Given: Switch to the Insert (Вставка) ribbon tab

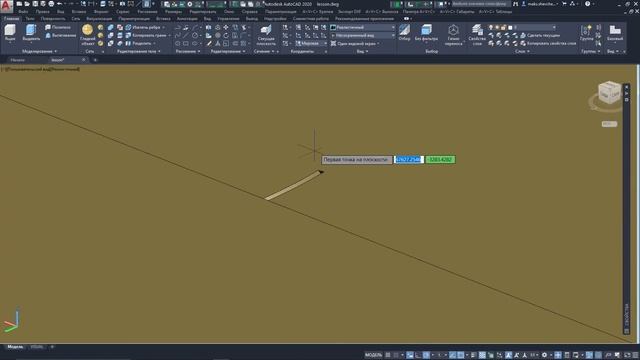Looking at the screenshot, I should [163, 19].
